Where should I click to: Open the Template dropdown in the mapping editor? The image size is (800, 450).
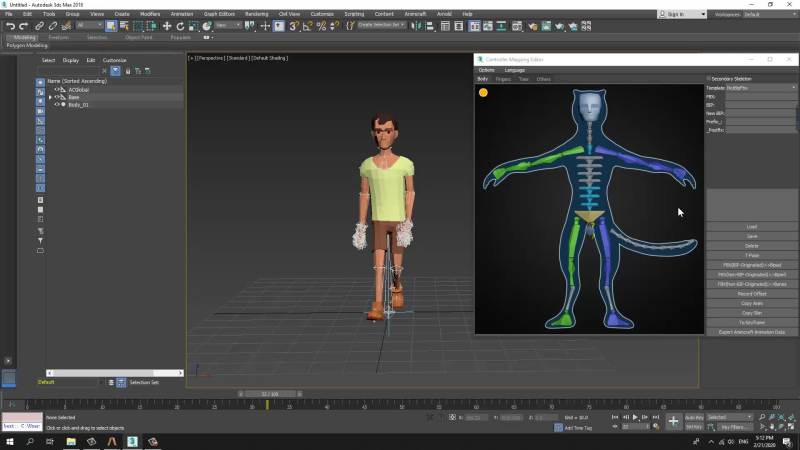click(x=760, y=87)
